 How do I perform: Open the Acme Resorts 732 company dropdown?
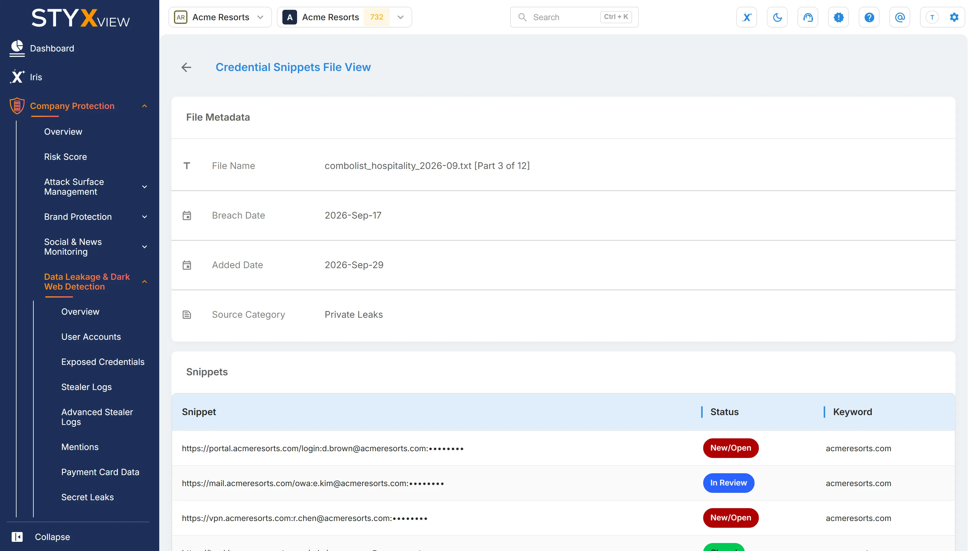point(344,17)
